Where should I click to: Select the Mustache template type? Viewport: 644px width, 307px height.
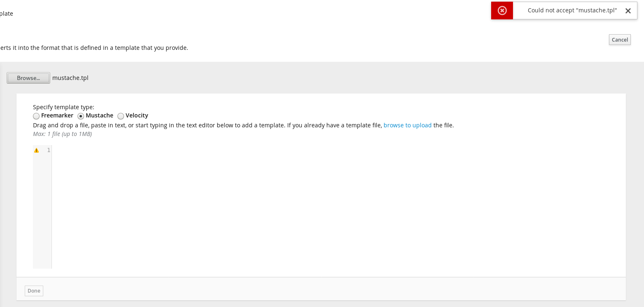[81, 116]
